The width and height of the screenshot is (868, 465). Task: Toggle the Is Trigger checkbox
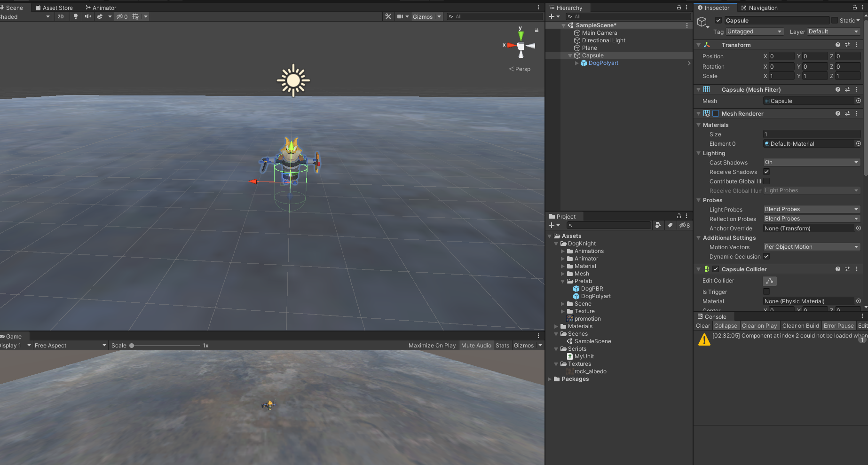point(766,292)
